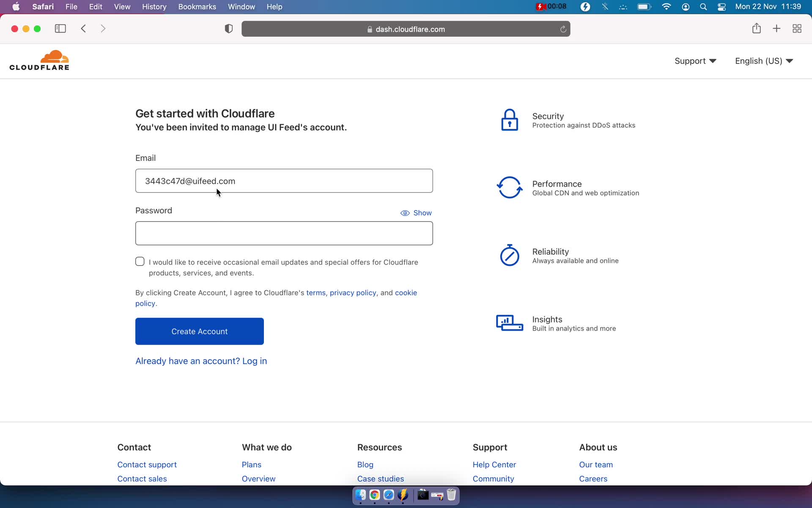The width and height of the screenshot is (812, 508).
Task: Open the Trash in the dock
Action: 451,495
